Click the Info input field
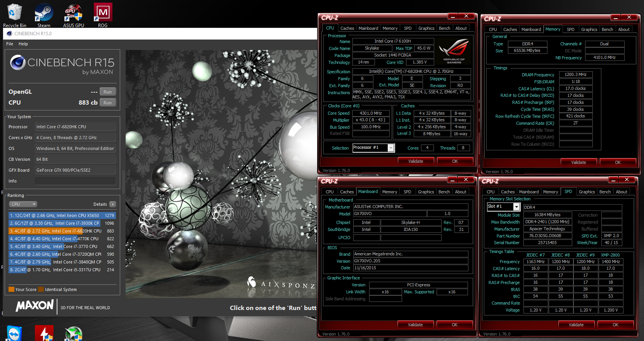 (x=75, y=181)
